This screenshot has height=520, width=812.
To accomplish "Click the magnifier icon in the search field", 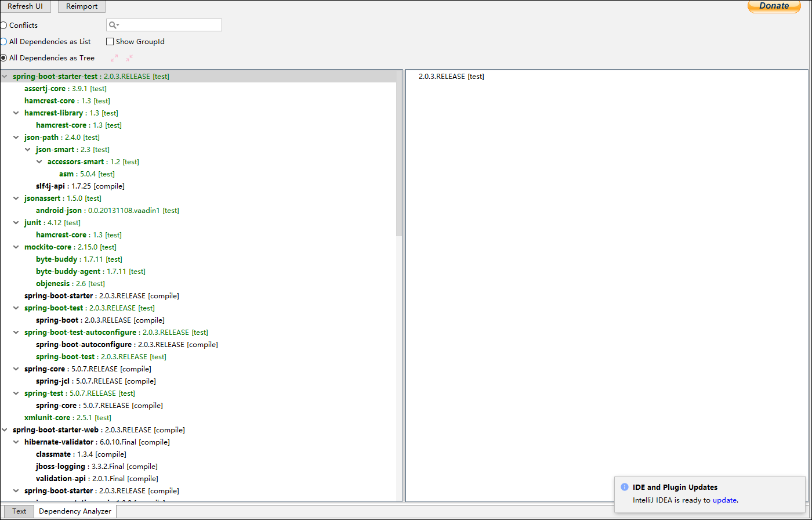I will coord(114,25).
